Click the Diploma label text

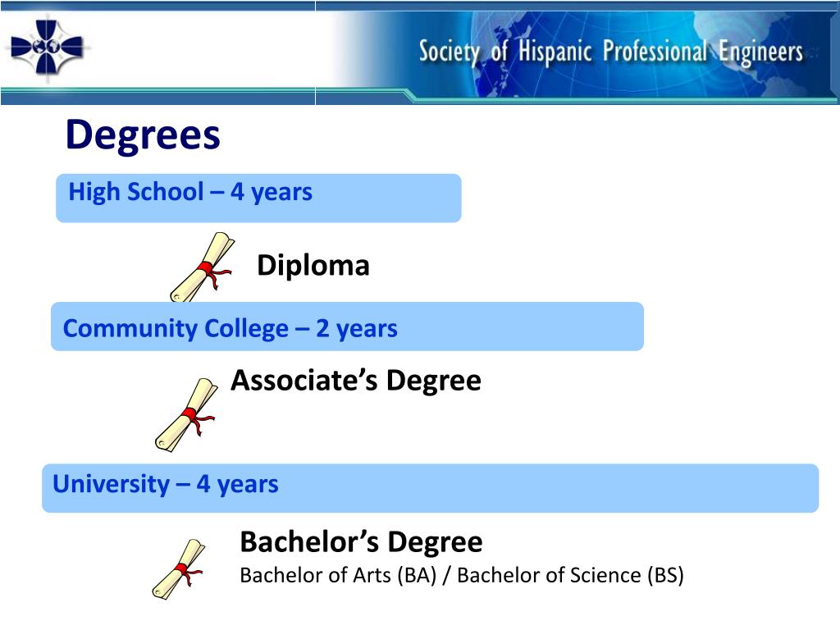313,266
